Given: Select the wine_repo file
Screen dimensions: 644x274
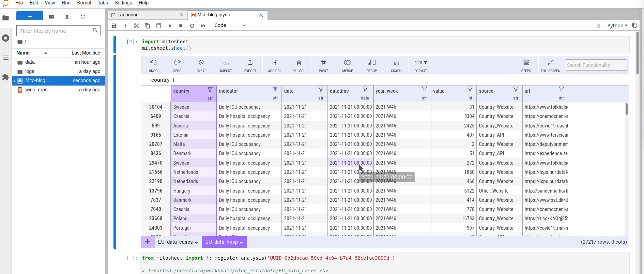Looking at the screenshot, I should coord(59,90).
